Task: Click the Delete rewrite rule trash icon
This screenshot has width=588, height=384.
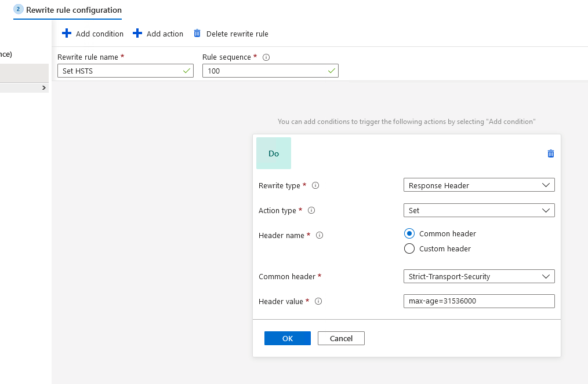Action: tap(197, 34)
